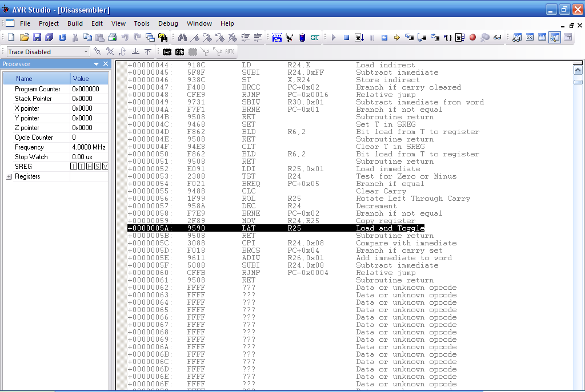Toggle SREG flag V box

click(105, 167)
